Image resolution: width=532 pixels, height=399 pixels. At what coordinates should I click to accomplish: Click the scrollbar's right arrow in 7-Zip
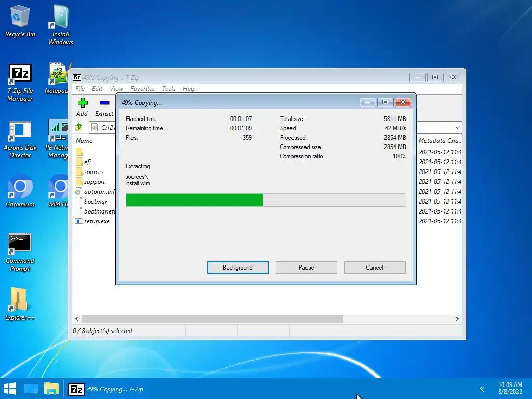point(457,318)
